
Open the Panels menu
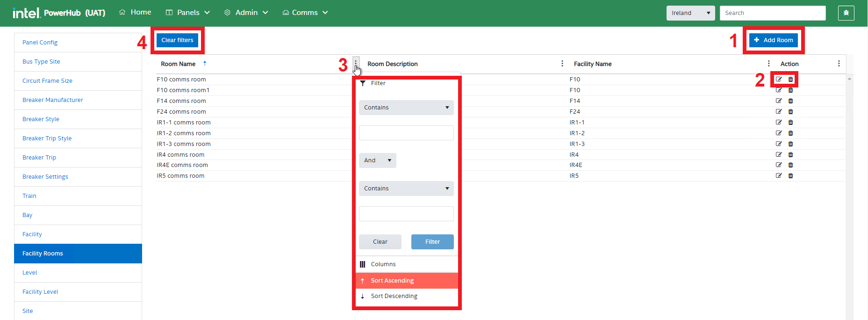pyautogui.click(x=188, y=13)
